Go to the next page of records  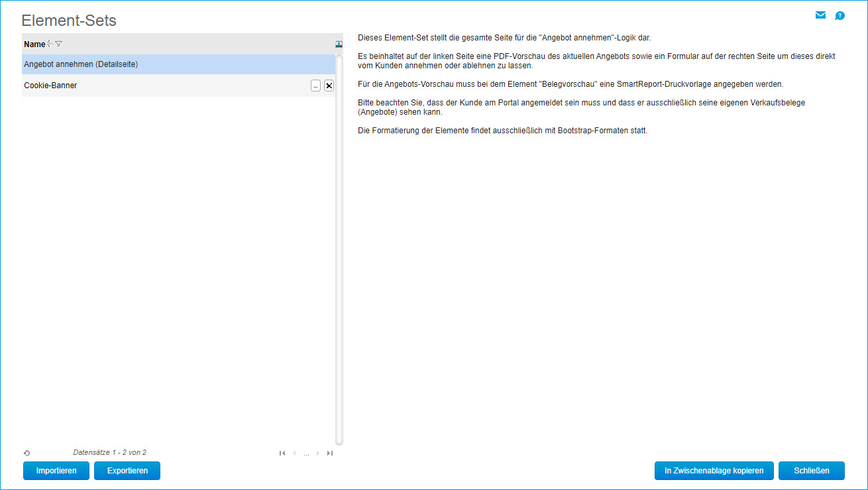coord(318,454)
